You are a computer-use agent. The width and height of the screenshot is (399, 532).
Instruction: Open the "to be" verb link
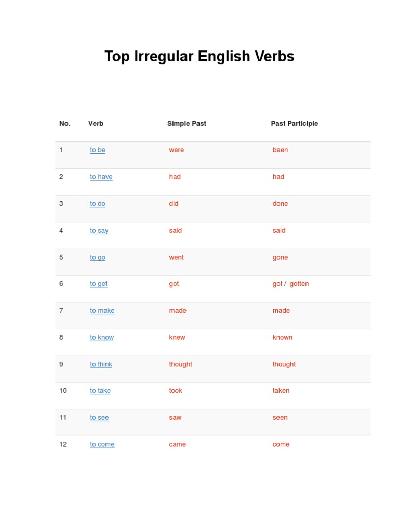point(98,150)
